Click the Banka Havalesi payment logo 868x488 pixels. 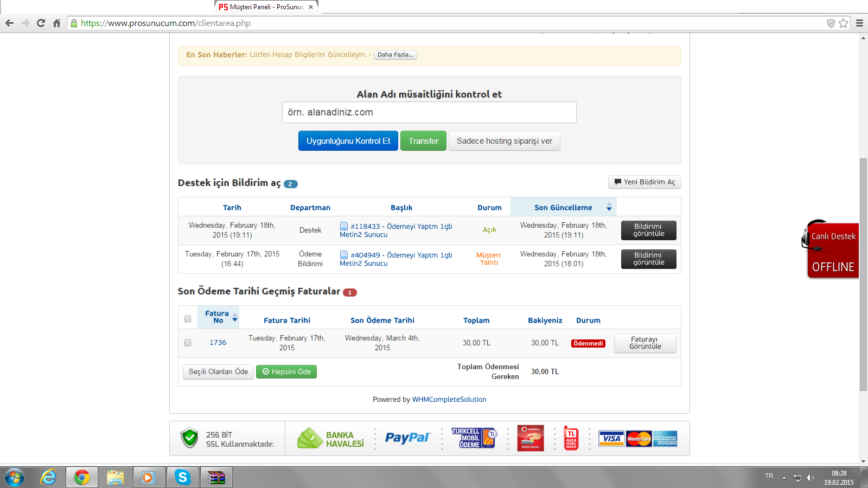pos(330,439)
